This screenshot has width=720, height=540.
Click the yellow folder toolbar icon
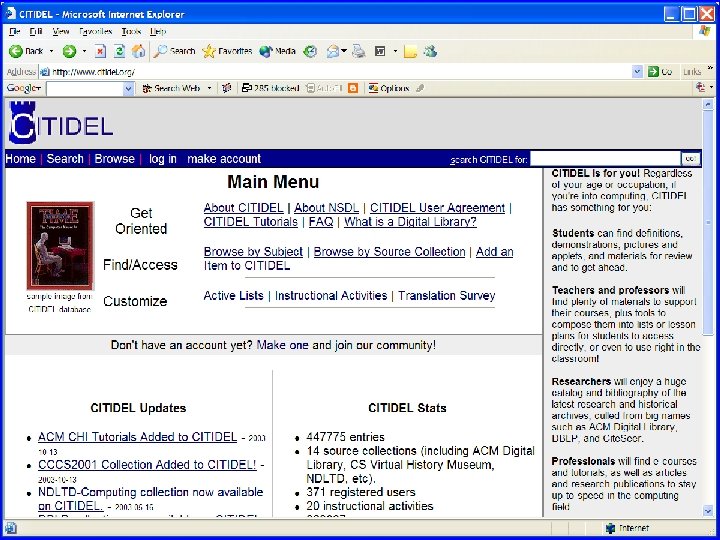410,51
